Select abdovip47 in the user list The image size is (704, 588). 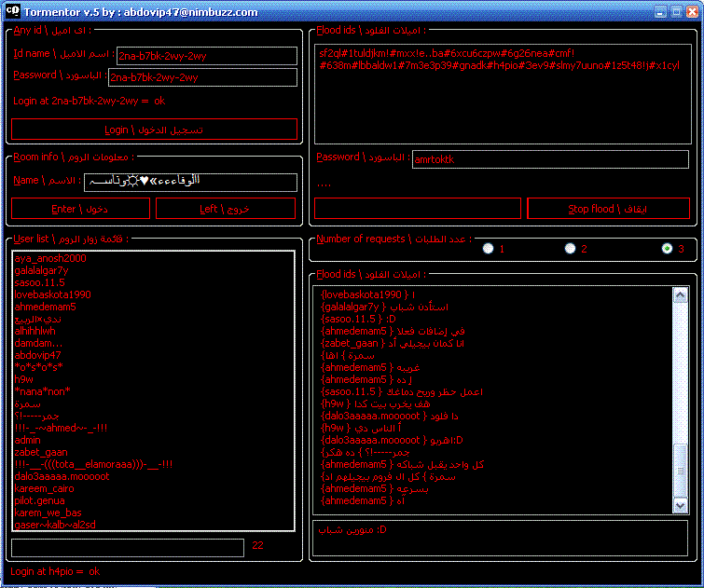(x=37, y=355)
